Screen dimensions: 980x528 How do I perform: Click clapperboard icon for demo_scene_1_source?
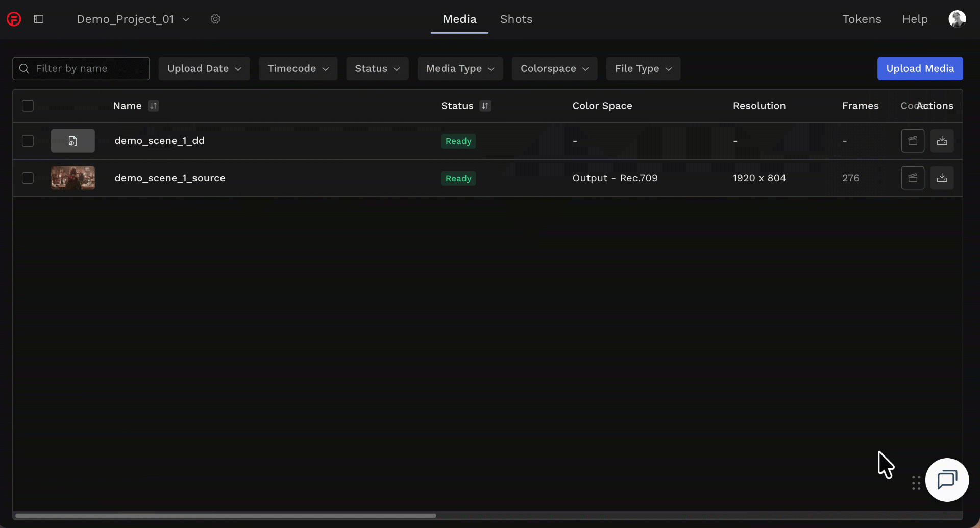[913, 178]
